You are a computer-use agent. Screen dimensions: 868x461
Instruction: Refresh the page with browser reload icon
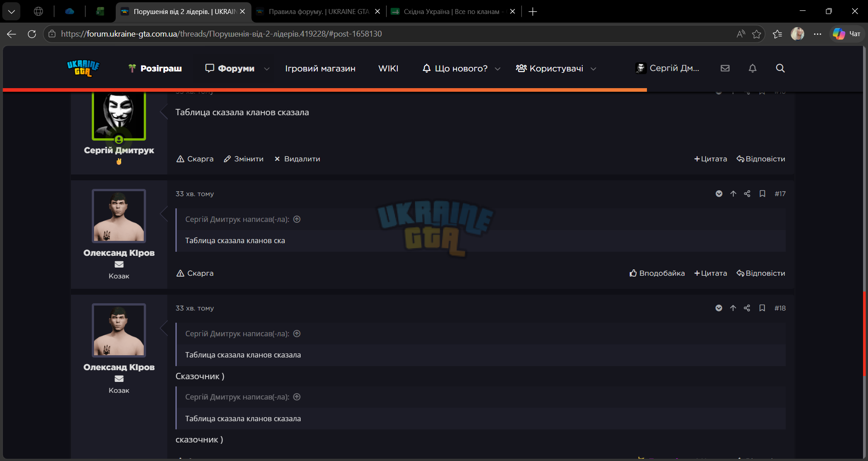click(x=32, y=34)
